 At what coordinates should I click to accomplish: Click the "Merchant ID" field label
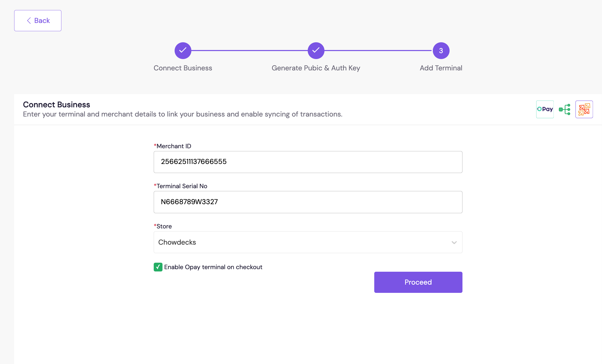tap(174, 146)
